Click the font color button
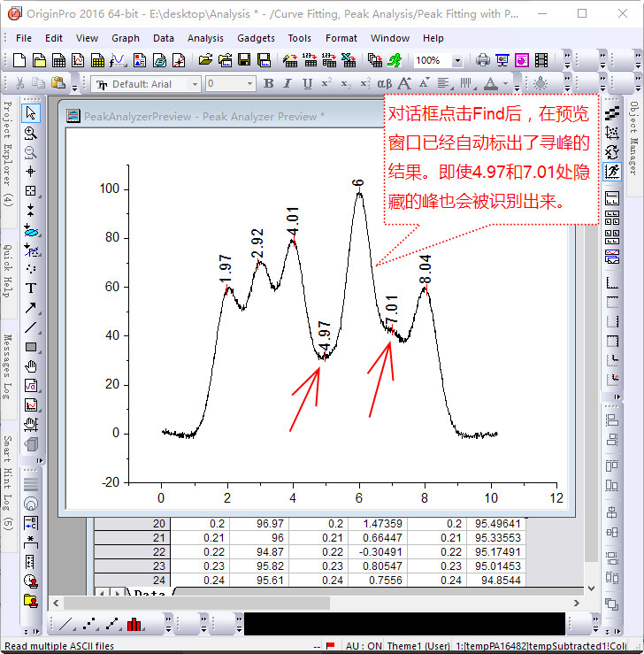The width and height of the screenshot is (644, 654). pyautogui.click(x=493, y=83)
